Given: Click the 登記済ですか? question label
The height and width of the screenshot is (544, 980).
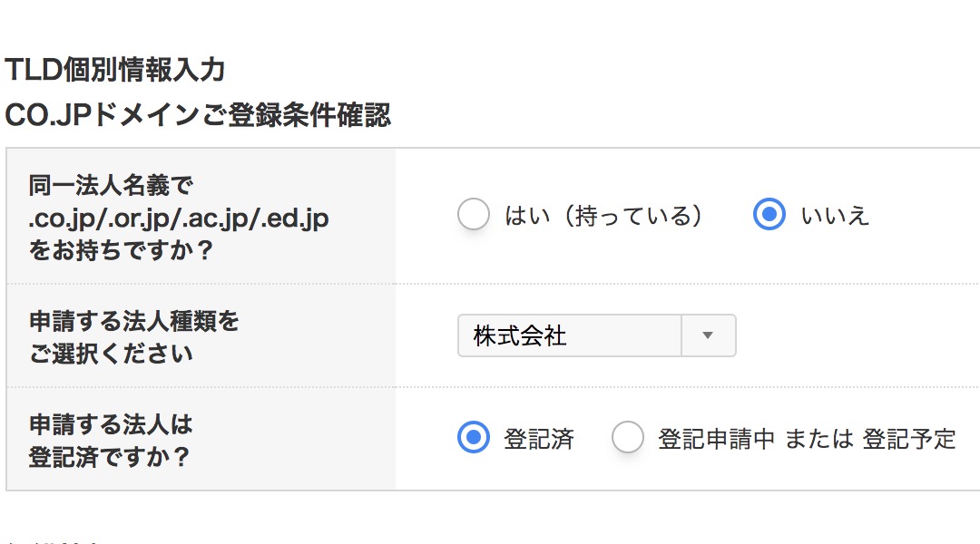Looking at the screenshot, I should 110,457.
